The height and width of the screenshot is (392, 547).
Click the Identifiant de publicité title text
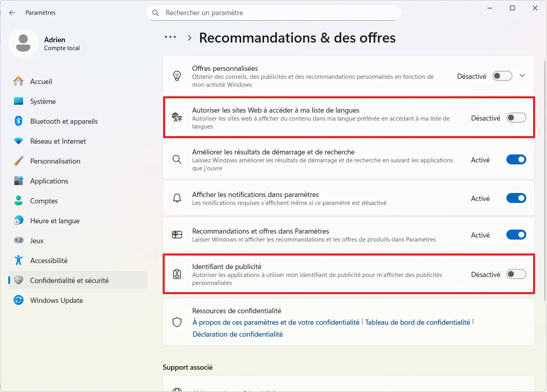227,267
